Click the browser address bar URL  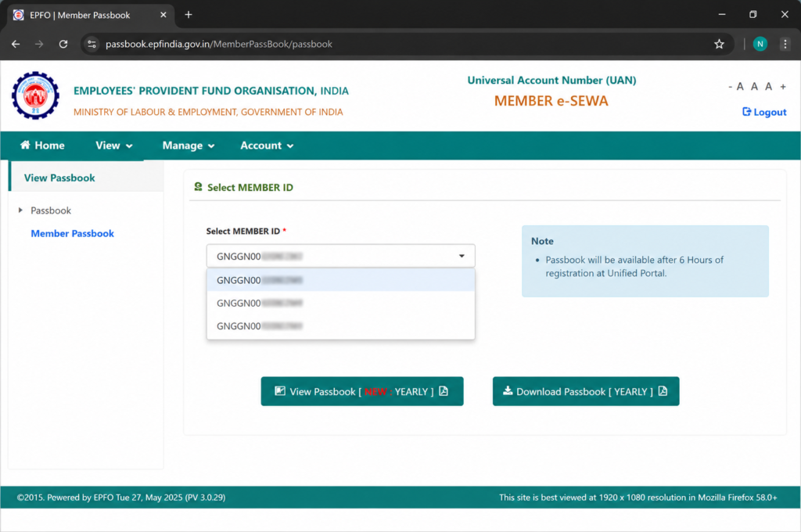219,44
